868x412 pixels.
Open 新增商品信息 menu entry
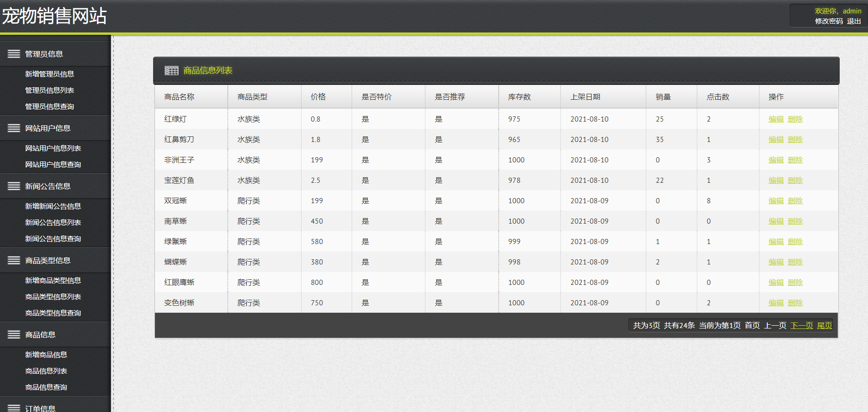pyautogui.click(x=46, y=354)
